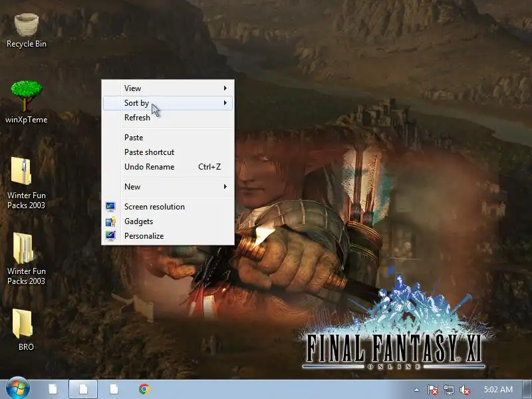Click the Screen resolution monitor icon
This screenshot has width=532, height=399.
click(110, 207)
